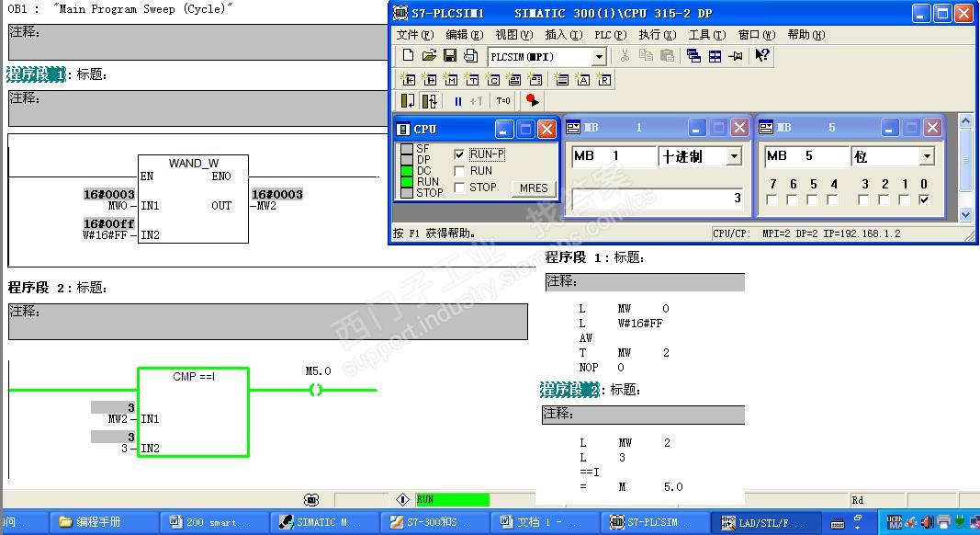This screenshot has width=980, height=535.
Task: Open the 工具(T) menu
Action: pos(707,35)
